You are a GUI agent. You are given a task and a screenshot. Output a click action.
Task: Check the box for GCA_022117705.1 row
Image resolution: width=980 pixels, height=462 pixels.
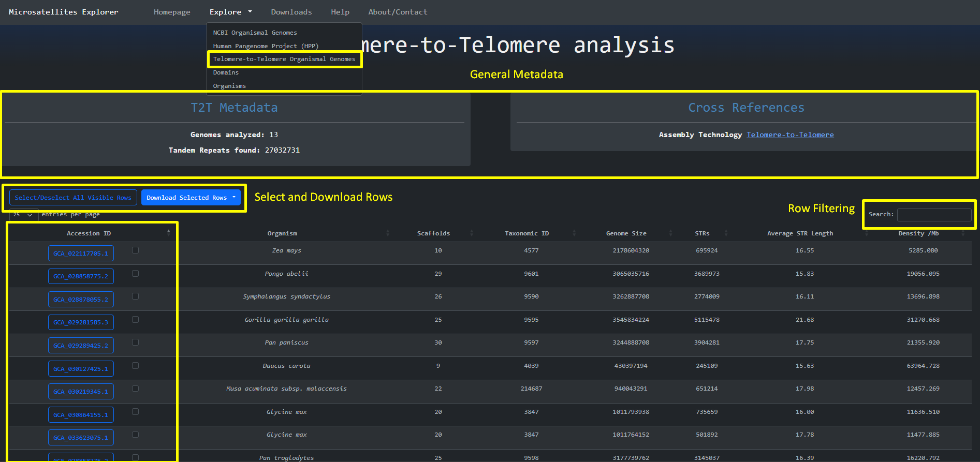click(135, 250)
